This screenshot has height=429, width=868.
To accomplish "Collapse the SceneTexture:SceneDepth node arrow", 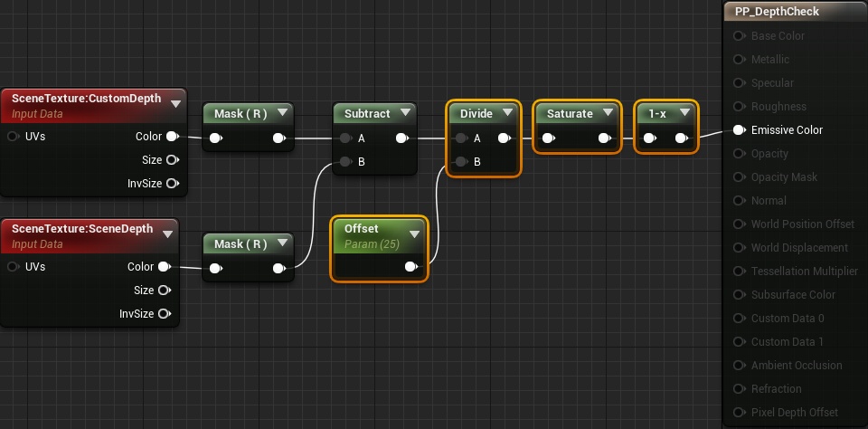I will pos(168,234).
